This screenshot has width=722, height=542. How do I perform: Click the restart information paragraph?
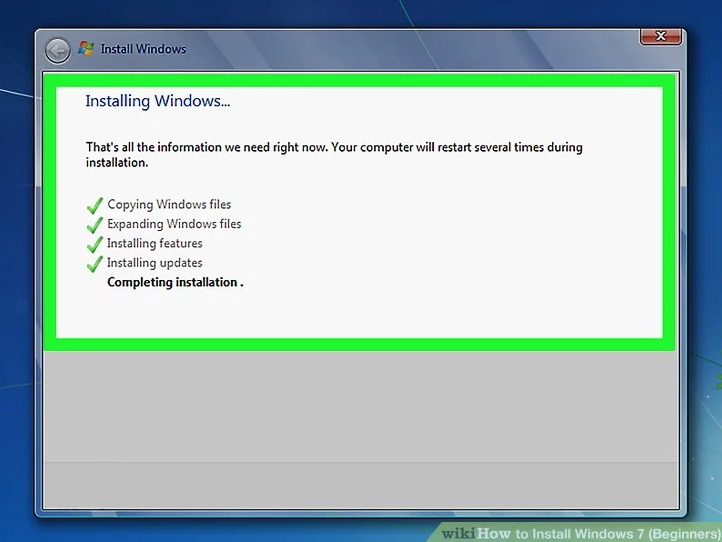coord(334,154)
